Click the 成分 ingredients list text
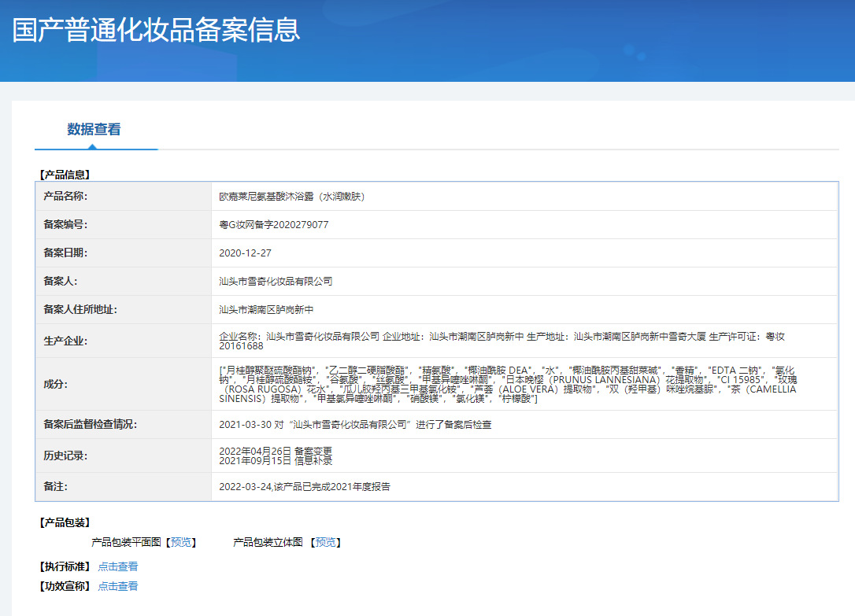Viewport: 855px width, 616px height. (508, 384)
